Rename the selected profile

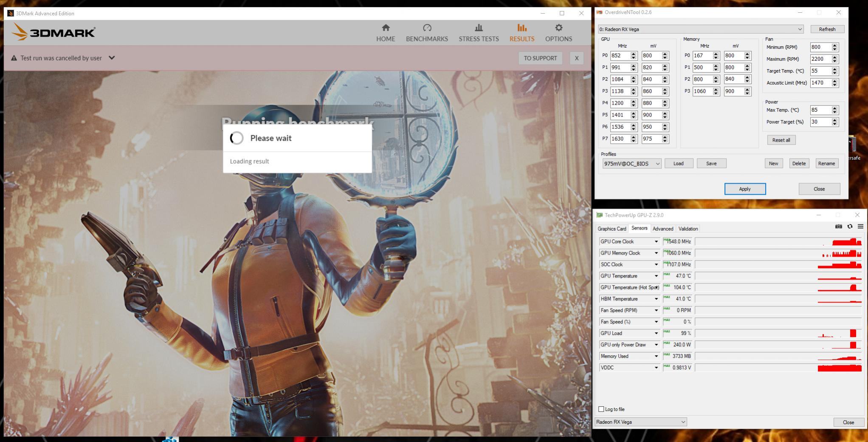pos(826,164)
